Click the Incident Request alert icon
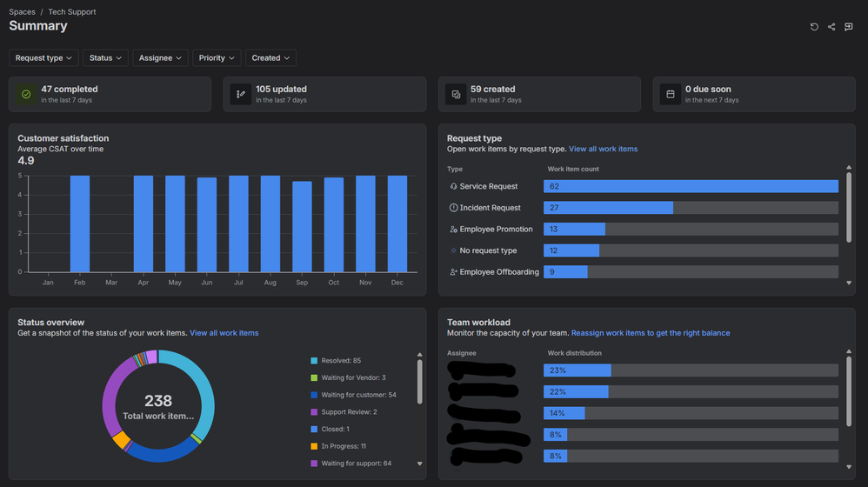This screenshot has width=868, height=487. (453, 208)
